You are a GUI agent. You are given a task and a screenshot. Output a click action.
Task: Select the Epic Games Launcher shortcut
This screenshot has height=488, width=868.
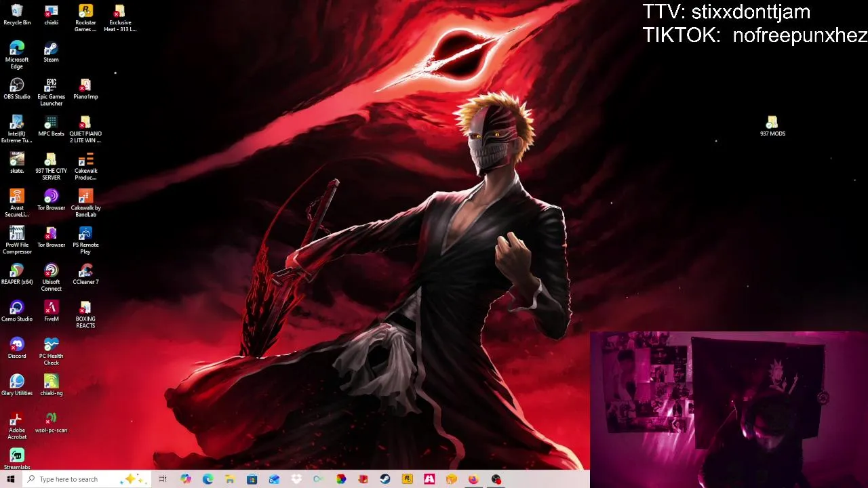(51, 92)
